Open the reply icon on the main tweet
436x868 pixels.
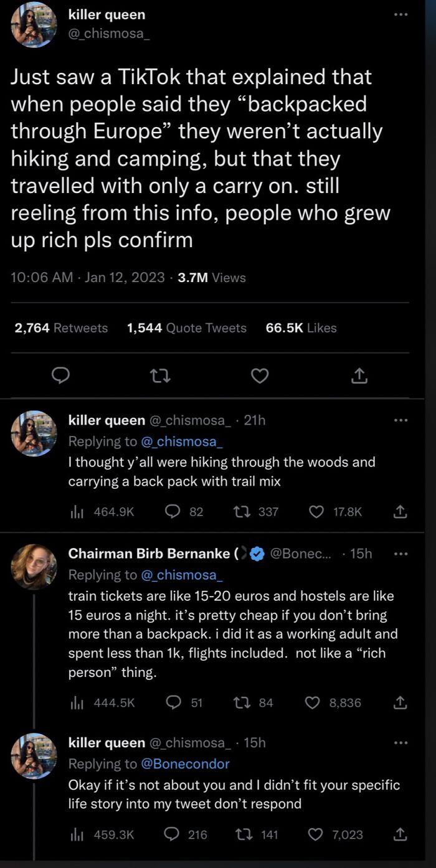(x=60, y=375)
